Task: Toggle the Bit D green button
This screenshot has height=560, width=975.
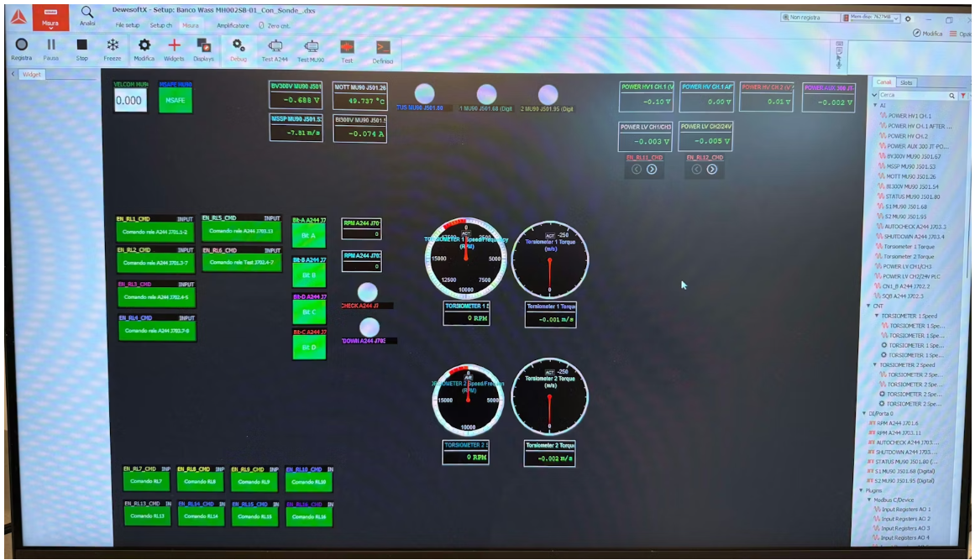Action: click(309, 348)
